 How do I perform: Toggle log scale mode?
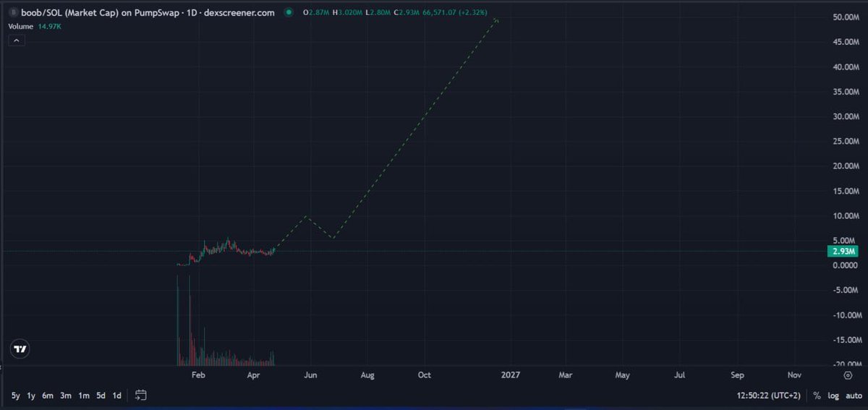[833, 396]
